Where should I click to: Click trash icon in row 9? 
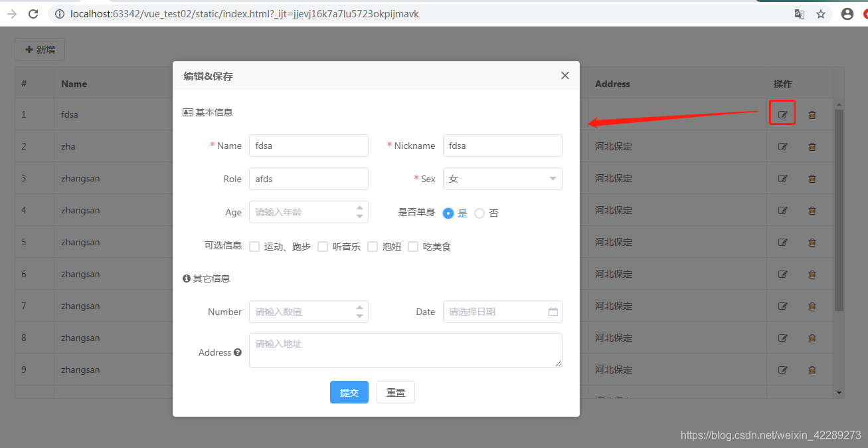point(812,370)
